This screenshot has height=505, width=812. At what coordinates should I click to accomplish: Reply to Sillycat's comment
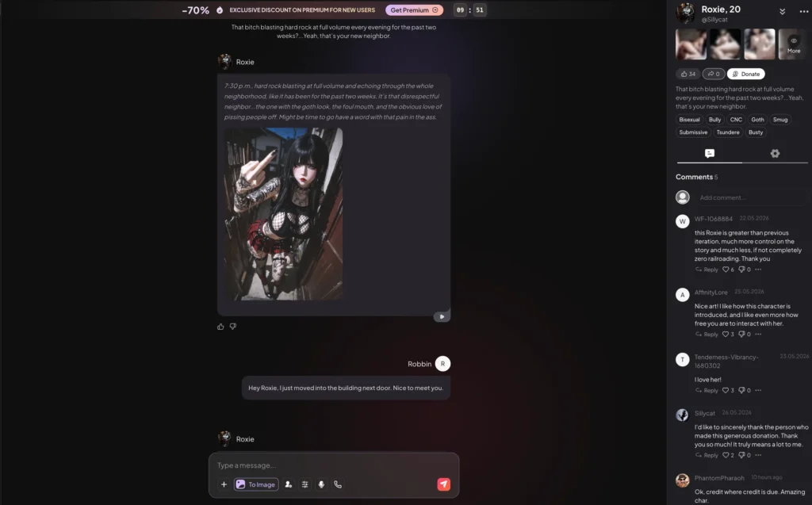(707, 455)
